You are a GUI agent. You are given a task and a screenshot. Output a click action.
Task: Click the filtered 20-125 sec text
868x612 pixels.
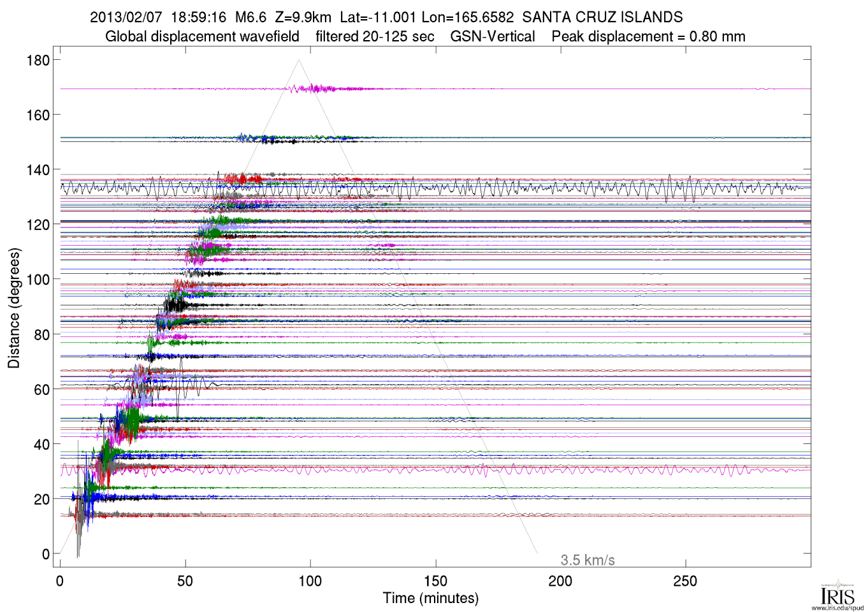(375, 36)
